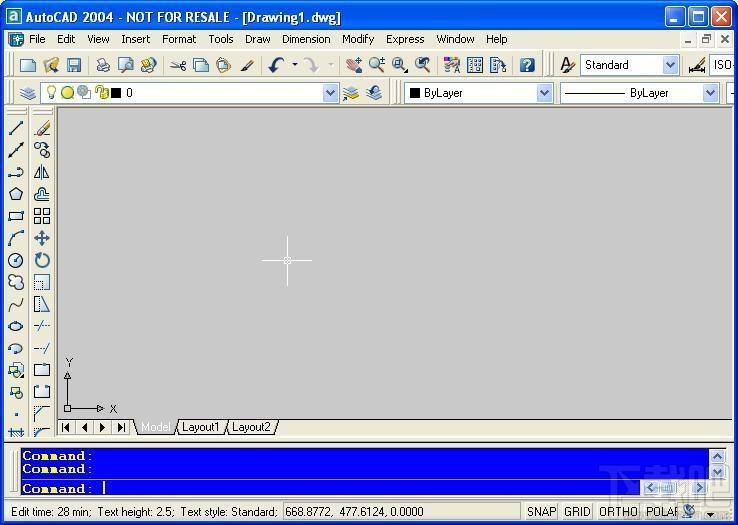Select the Construction Line tool
The height and width of the screenshot is (525, 738).
16,150
